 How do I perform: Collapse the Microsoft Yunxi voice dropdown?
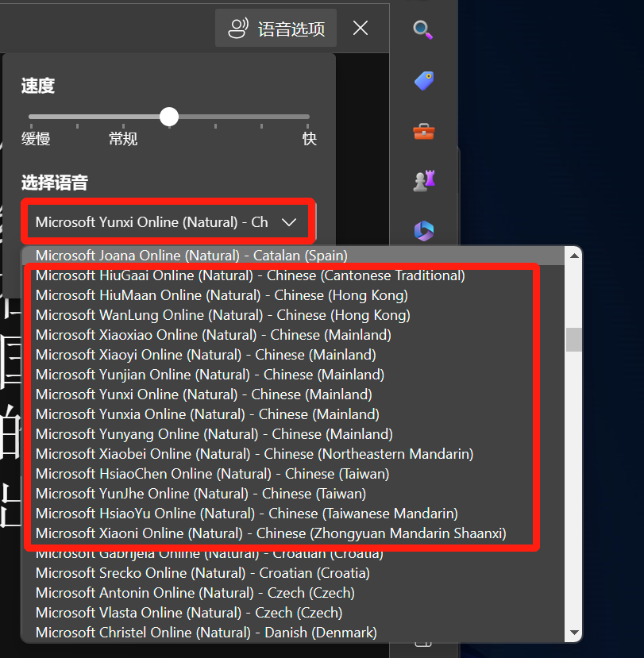168,221
